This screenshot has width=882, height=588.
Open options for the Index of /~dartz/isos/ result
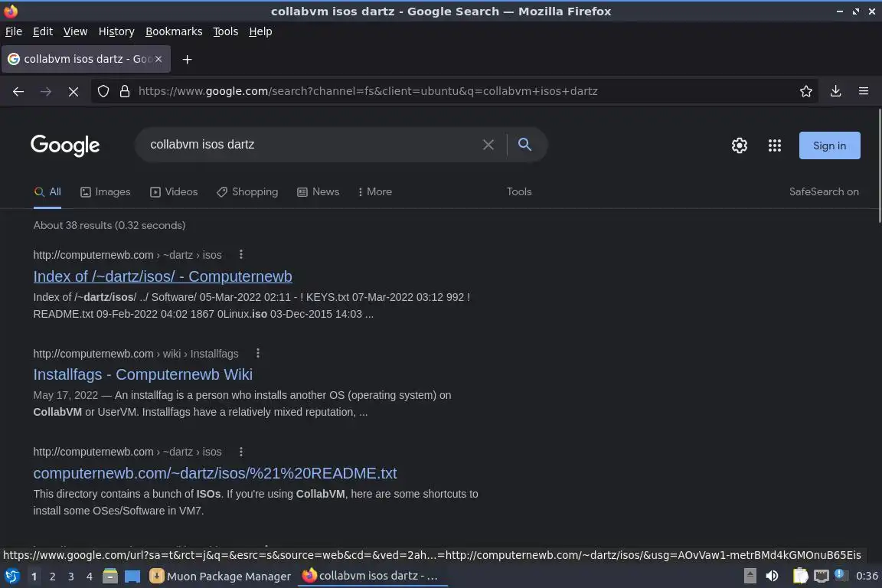coord(240,254)
